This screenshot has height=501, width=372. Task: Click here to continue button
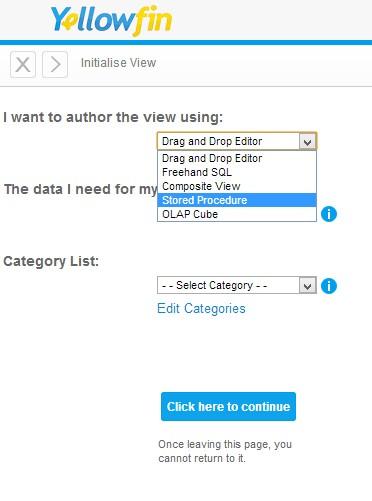pos(228,406)
